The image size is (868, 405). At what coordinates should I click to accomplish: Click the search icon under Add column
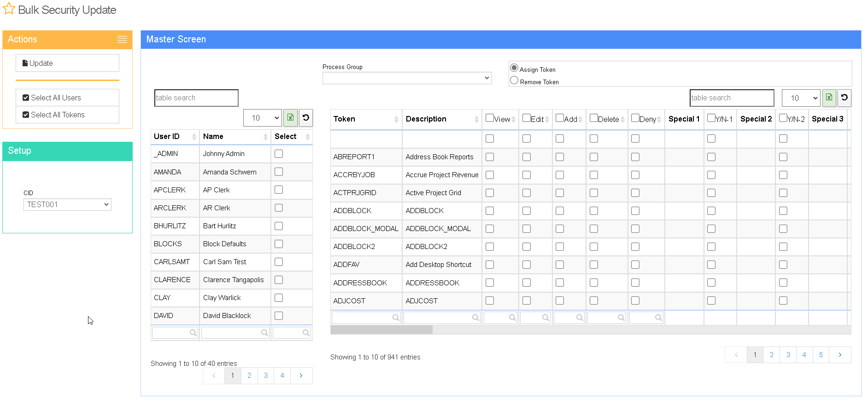580,318
